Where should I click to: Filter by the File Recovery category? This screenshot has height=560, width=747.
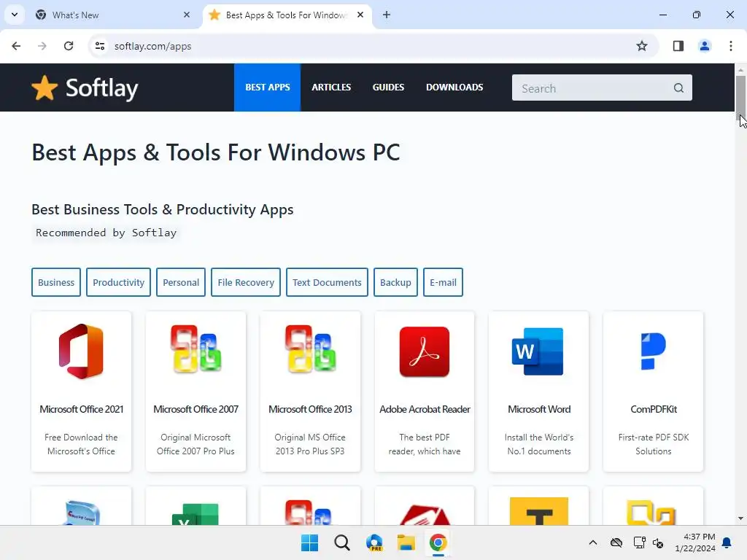click(246, 282)
